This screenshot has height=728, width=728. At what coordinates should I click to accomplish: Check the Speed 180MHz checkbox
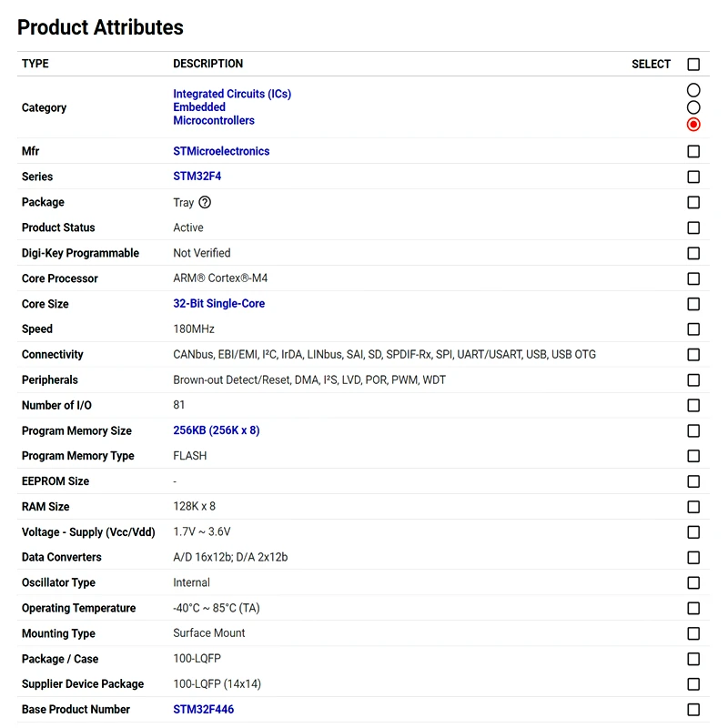(x=693, y=329)
